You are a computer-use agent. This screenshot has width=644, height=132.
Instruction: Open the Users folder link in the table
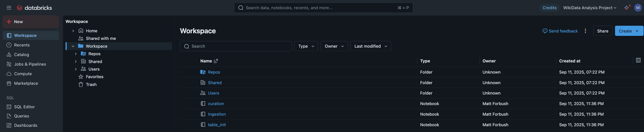pos(214,93)
